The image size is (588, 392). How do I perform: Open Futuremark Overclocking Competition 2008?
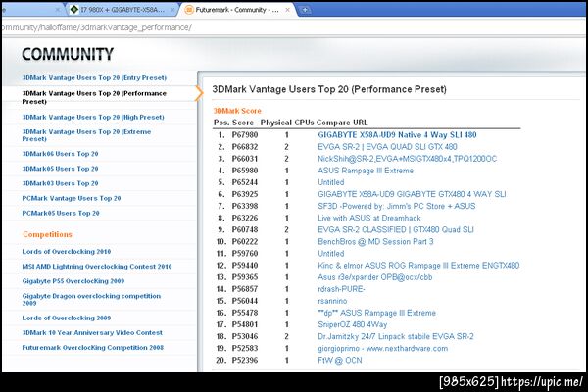(93, 347)
